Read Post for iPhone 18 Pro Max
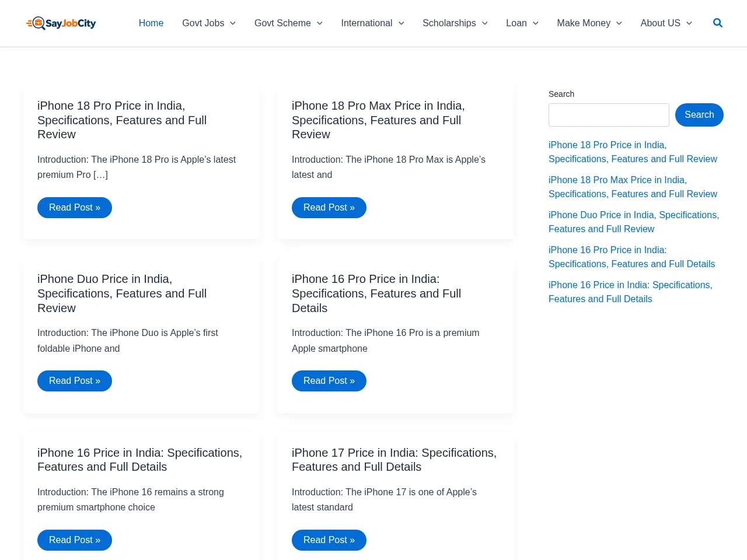The width and height of the screenshot is (747, 560). pos(329,208)
